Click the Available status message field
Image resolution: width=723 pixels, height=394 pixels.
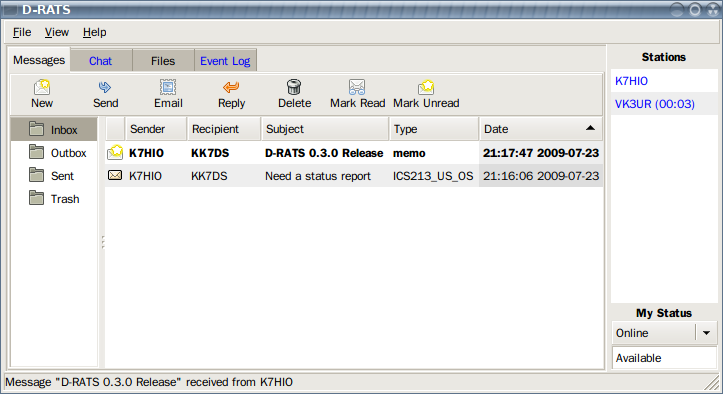(x=664, y=358)
